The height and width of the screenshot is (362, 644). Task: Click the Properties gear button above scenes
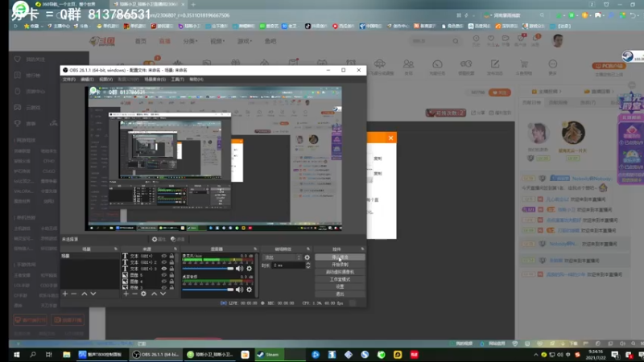[159, 239]
